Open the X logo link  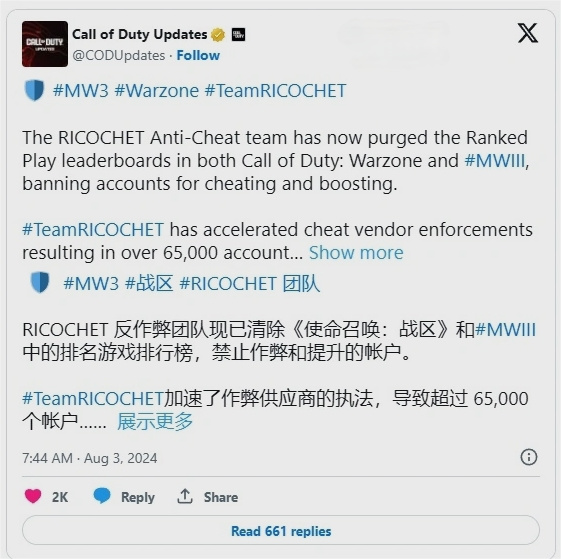point(528,33)
